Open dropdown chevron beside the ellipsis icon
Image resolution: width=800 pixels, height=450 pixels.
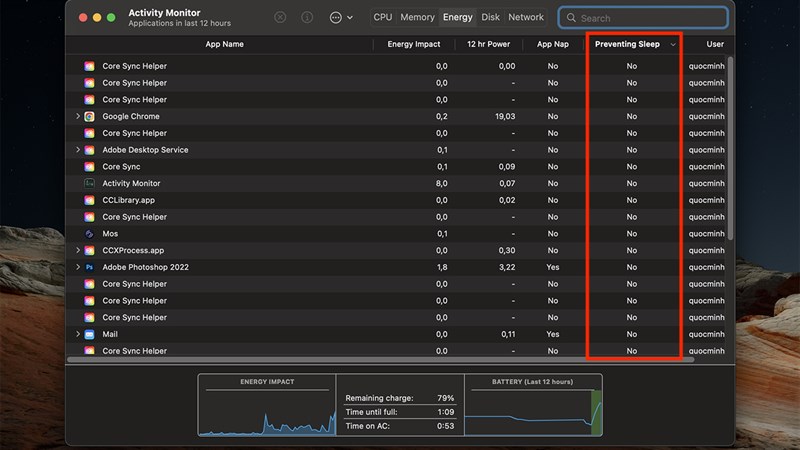click(350, 18)
